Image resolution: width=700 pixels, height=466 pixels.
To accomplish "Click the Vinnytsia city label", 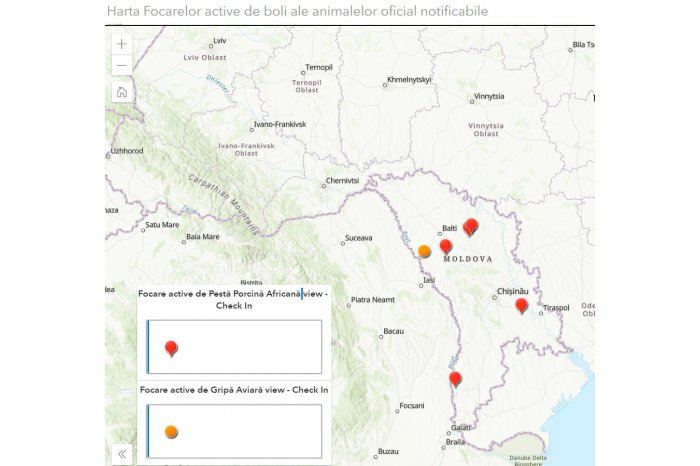I will (x=489, y=97).
